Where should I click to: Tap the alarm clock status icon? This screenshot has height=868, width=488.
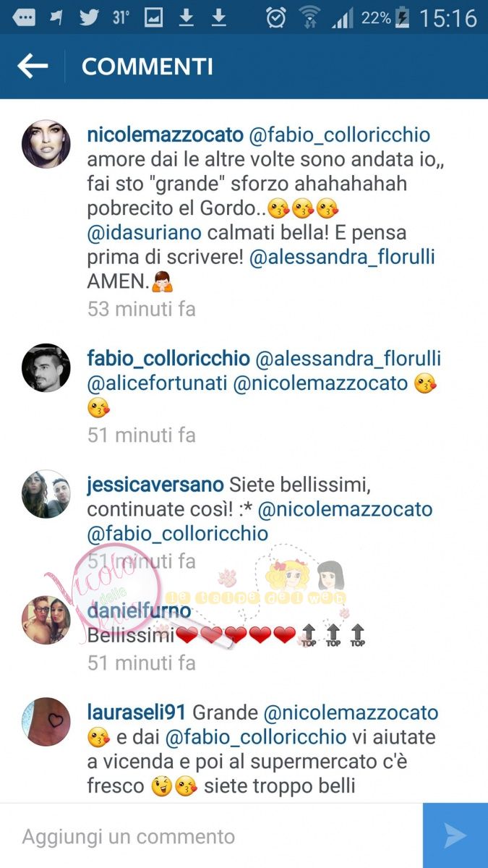[x=275, y=17]
